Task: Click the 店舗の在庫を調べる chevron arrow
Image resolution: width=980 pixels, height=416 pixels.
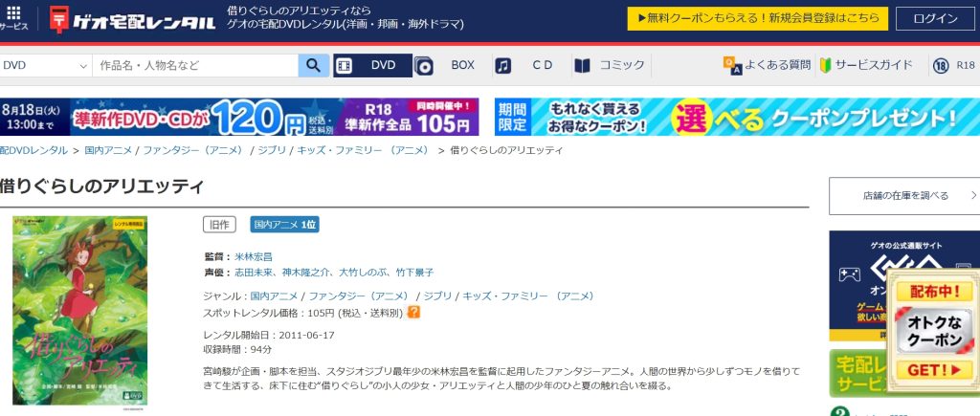Action: click(x=973, y=195)
